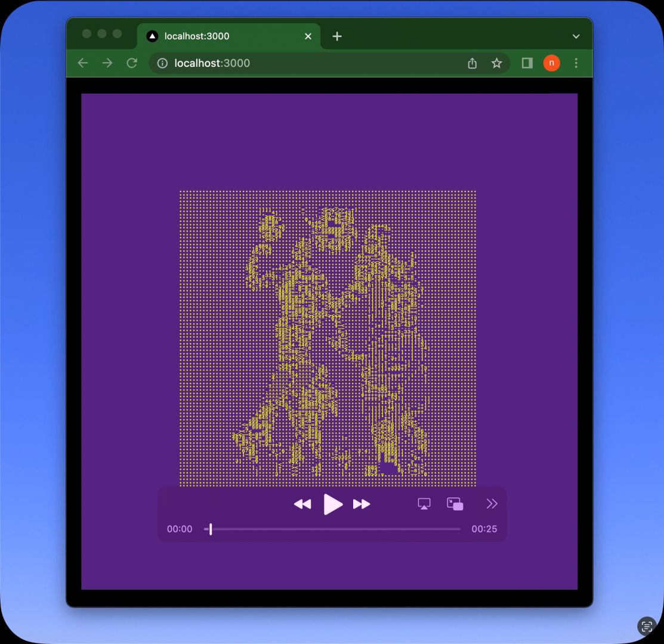View site information for localhost
Screen dimensions: 664x644
pyautogui.click(x=162, y=63)
